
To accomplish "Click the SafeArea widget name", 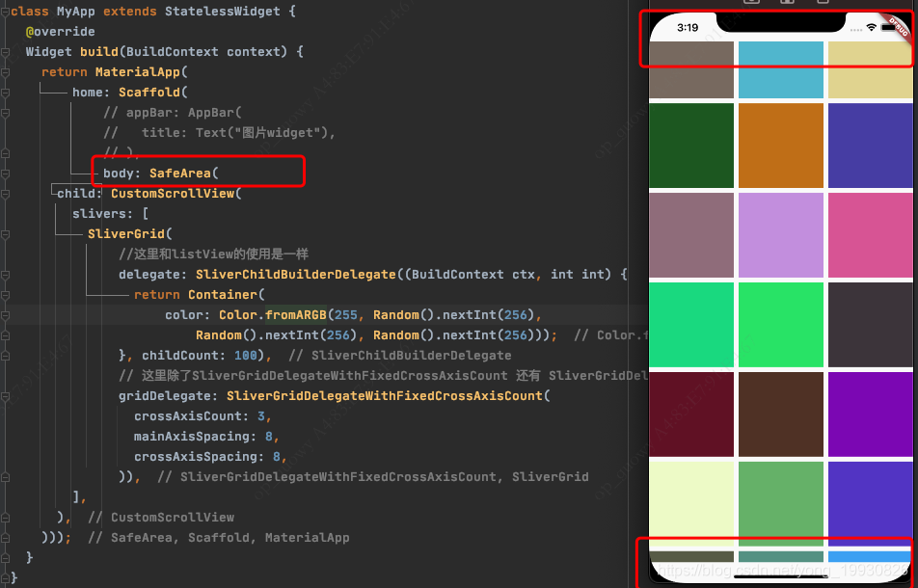I will 179,174.
